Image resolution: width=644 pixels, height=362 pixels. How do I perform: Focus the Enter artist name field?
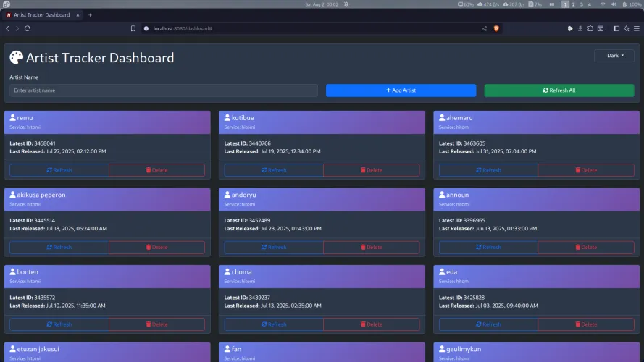click(164, 90)
